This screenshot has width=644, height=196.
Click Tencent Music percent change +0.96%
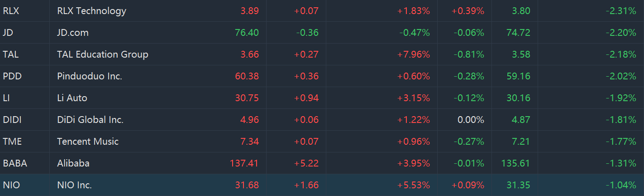coord(414,142)
